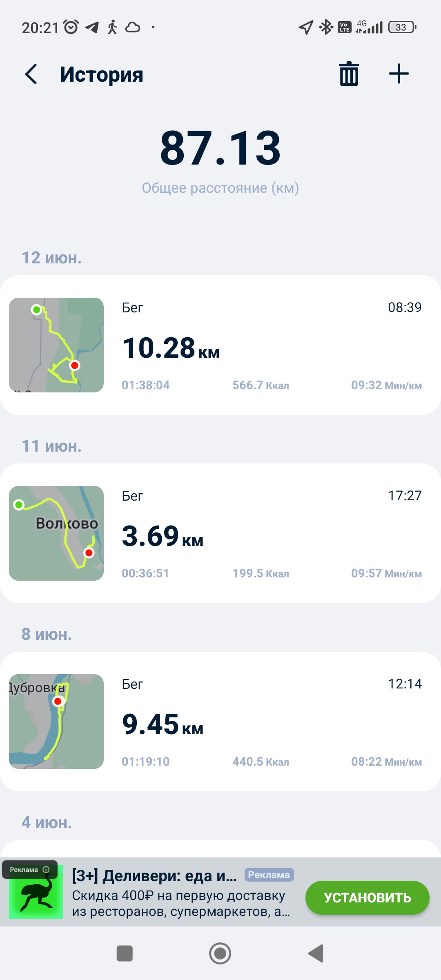The height and width of the screenshot is (980, 441).
Task: Click the trash can delete icon
Action: click(x=349, y=74)
